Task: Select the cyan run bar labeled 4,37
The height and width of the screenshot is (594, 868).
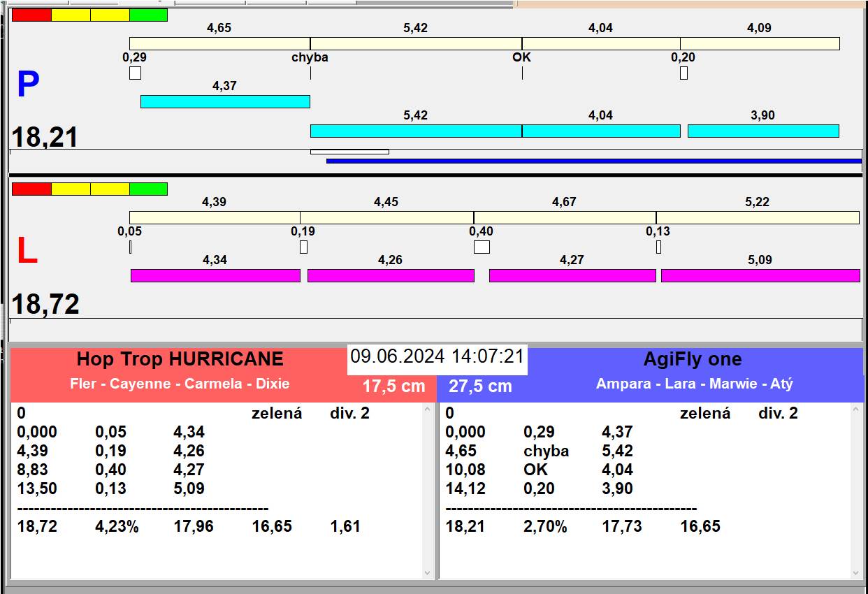Action: click(x=225, y=101)
